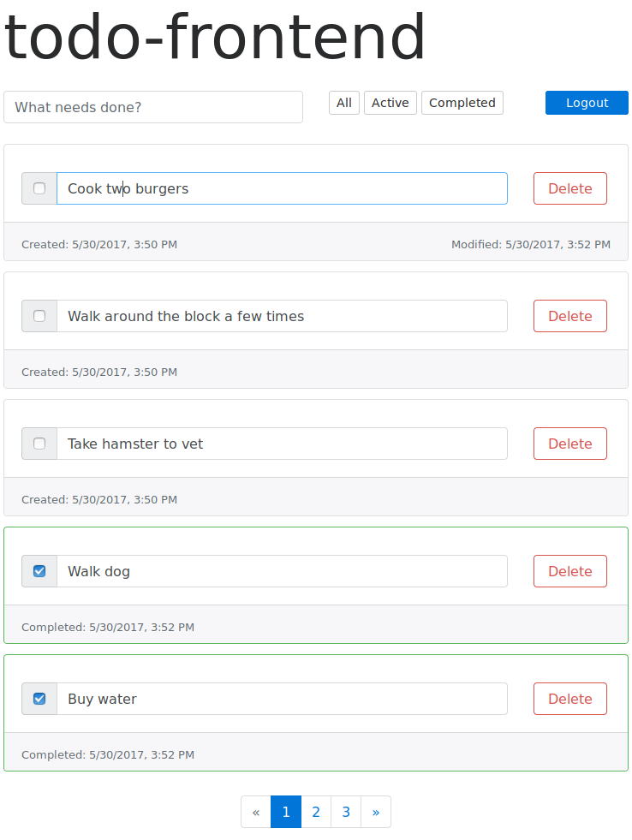
Task: Edit the 'Take hamster to vet' text field
Action: (282, 444)
